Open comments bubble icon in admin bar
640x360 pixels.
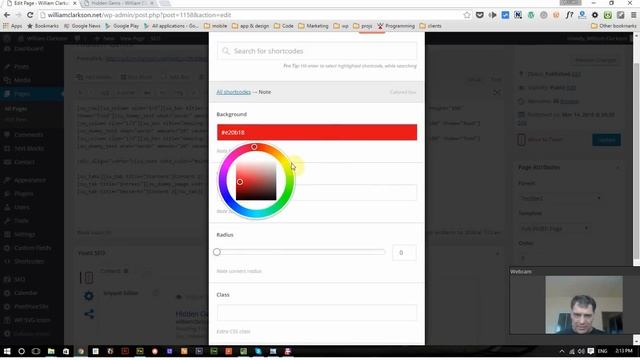click(77, 38)
